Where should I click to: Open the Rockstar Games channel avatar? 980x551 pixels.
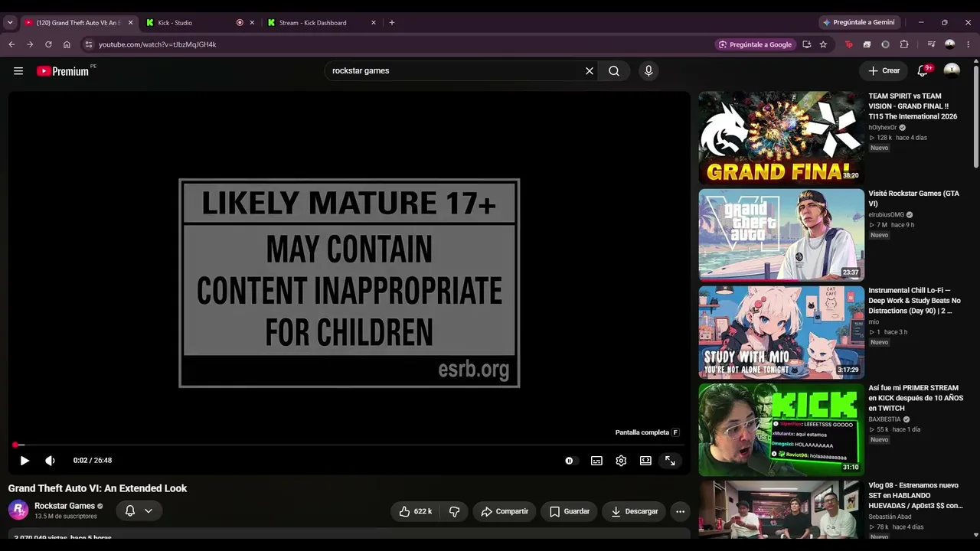point(18,510)
